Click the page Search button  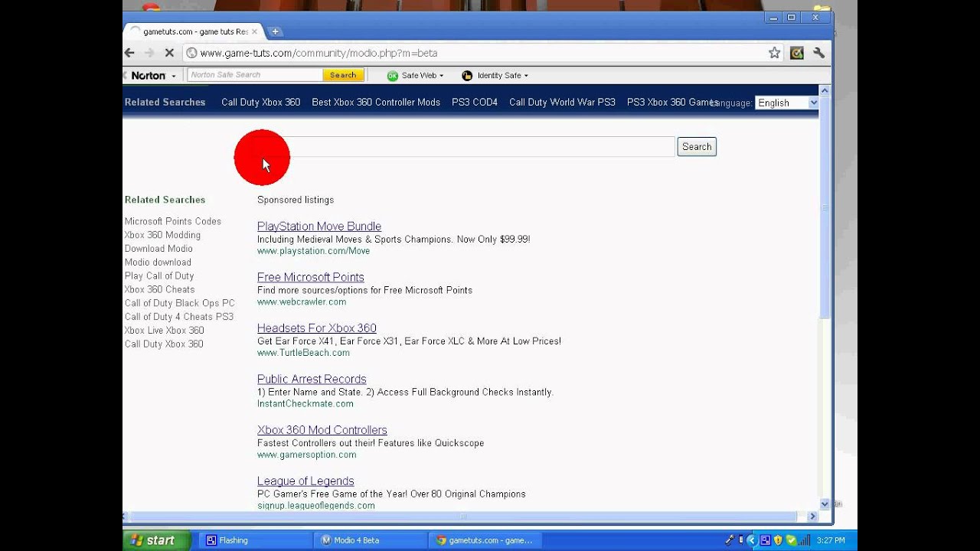697,146
